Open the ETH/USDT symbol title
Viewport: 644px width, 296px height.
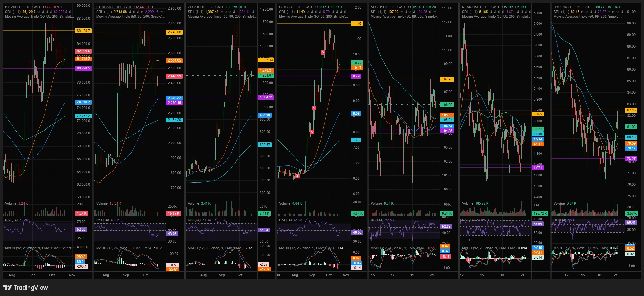[x=105, y=7]
